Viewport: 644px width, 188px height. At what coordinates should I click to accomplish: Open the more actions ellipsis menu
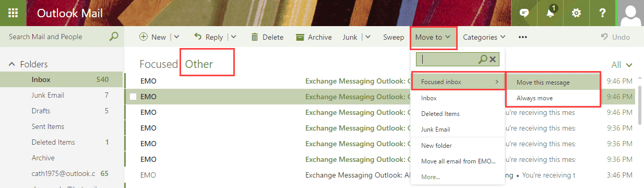523,37
